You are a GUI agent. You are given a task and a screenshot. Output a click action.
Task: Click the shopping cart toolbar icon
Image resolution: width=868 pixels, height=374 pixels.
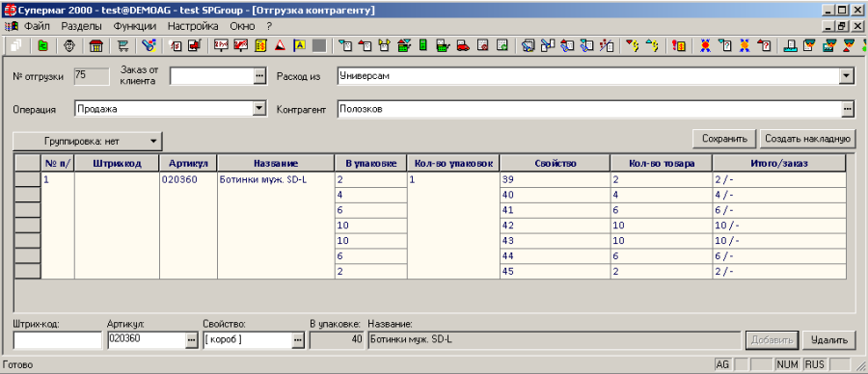pyautogui.click(x=122, y=46)
